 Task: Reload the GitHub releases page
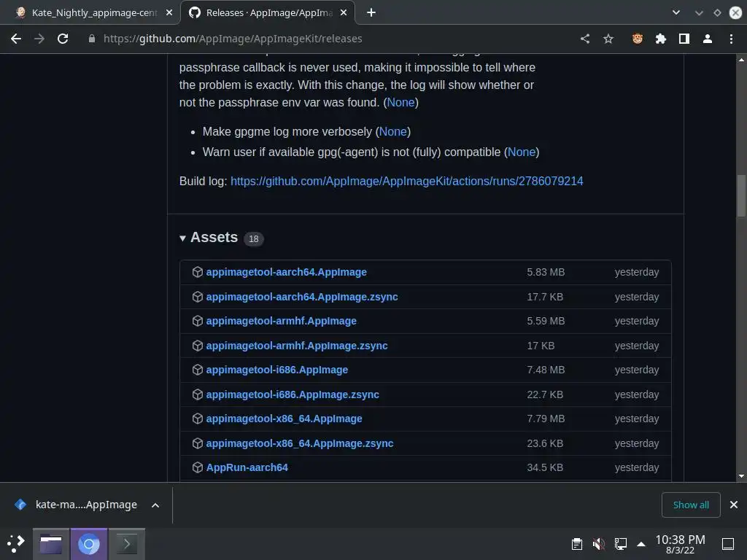pyautogui.click(x=63, y=39)
